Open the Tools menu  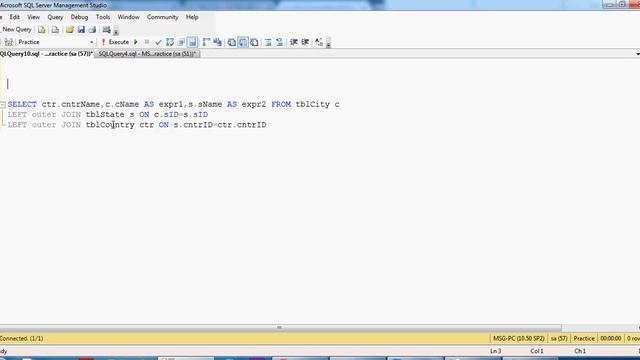(x=103, y=17)
